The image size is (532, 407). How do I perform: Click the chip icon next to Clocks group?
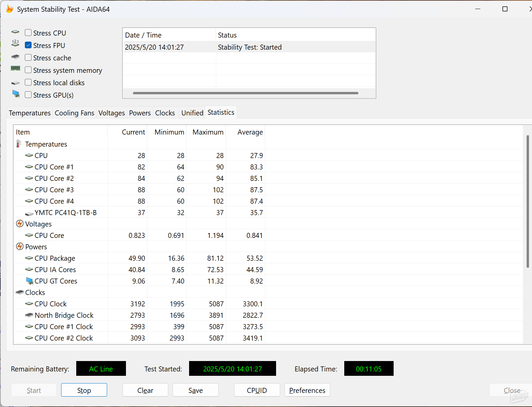pos(19,292)
